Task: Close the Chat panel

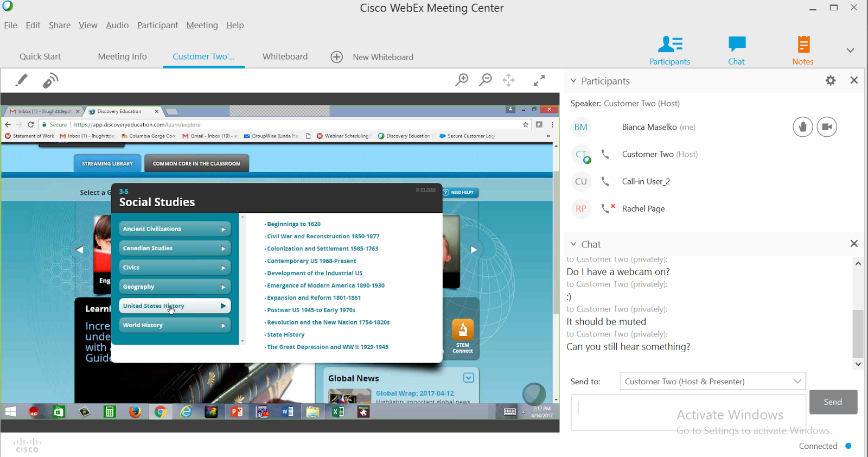Action: point(854,244)
